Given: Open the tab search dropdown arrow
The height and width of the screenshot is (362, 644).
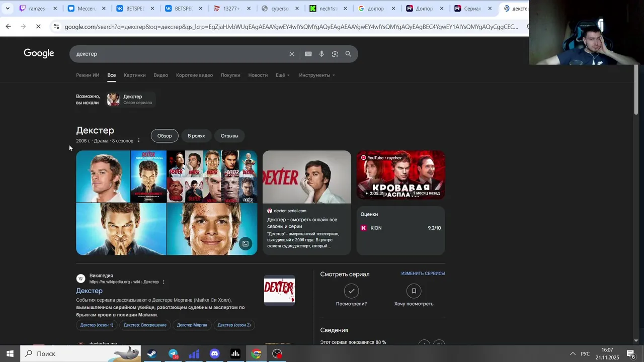Looking at the screenshot, I should pyautogui.click(x=7, y=9).
